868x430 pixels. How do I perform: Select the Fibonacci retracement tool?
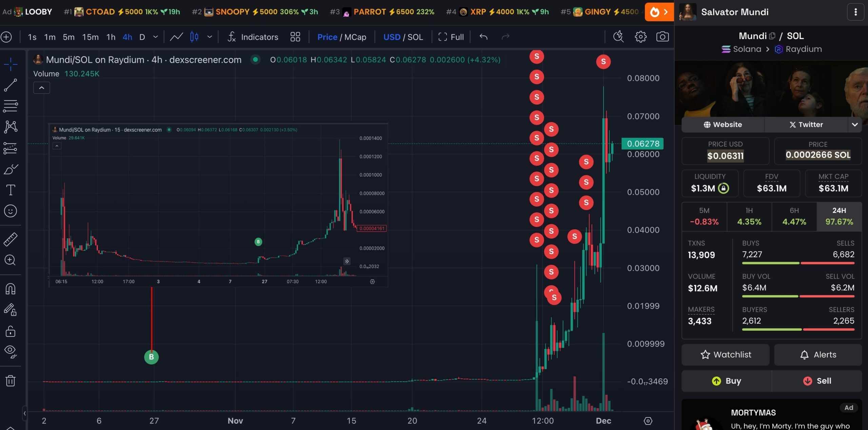[11, 106]
